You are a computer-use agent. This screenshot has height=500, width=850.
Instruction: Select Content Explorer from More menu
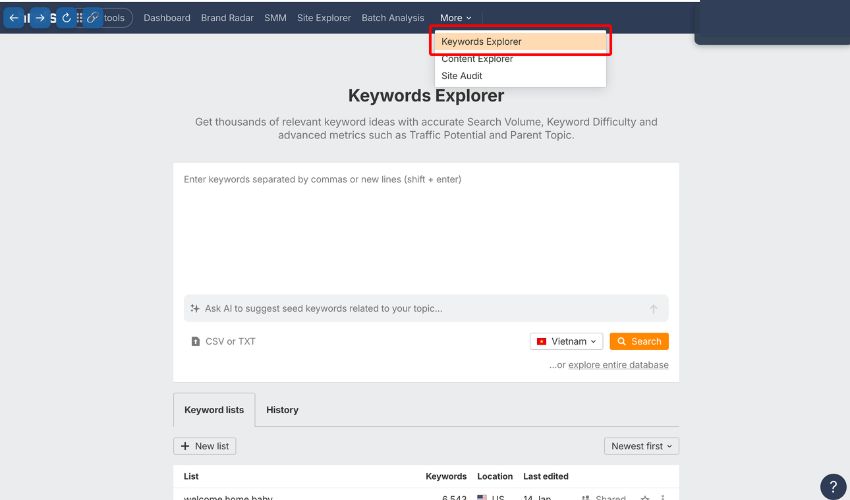click(520, 59)
